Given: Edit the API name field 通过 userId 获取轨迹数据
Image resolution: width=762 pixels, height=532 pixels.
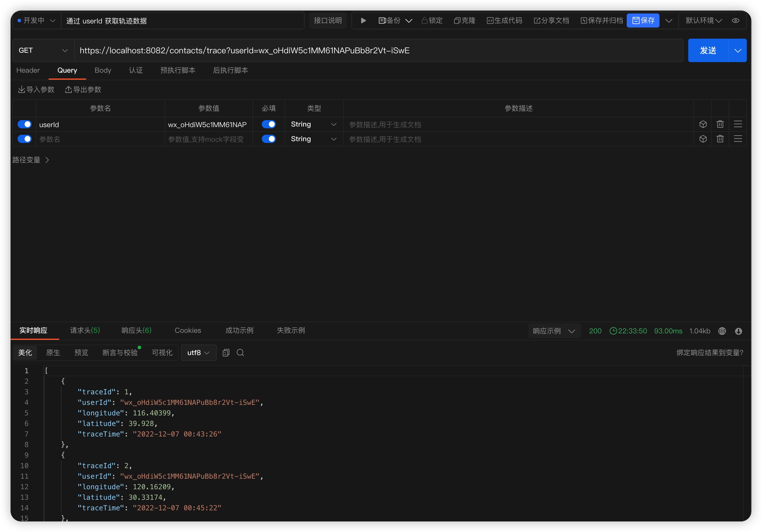Looking at the screenshot, I should click(182, 21).
